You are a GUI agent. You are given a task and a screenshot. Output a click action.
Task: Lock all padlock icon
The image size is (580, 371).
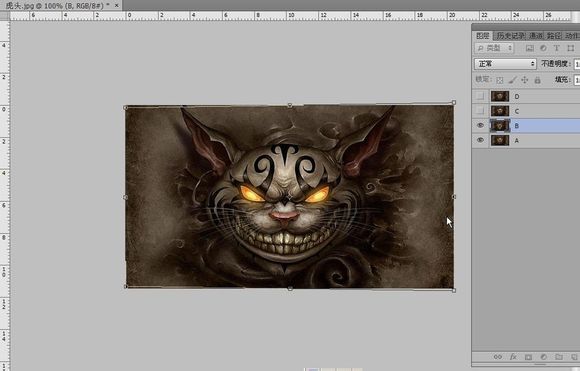coord(537,80)
